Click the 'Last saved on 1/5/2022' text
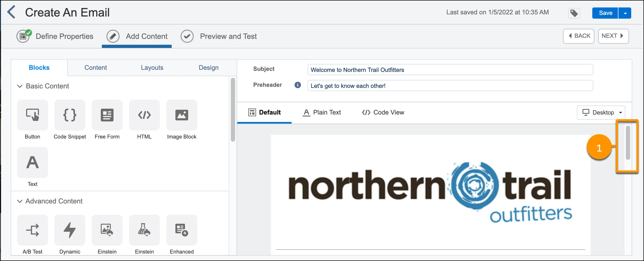The width and height of the screenshot is (644, 261). pos(497,12)
